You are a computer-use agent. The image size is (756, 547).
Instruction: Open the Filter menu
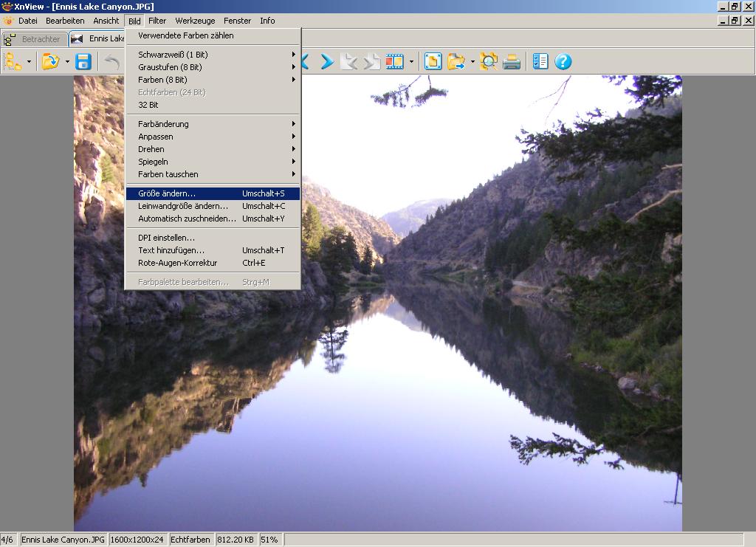coord(157,21)
